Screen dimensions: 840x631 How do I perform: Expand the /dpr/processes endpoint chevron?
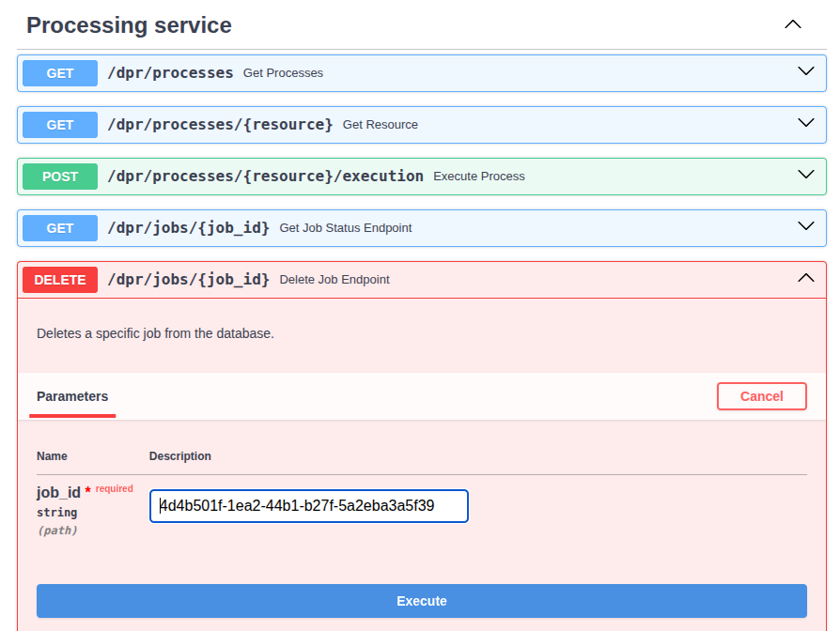(x=805, y=70)
